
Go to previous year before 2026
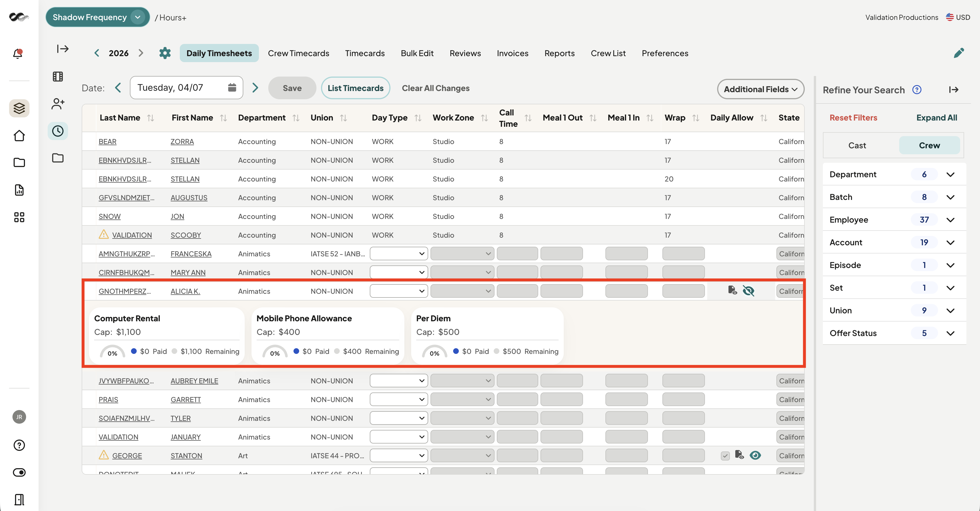[97, 53]
